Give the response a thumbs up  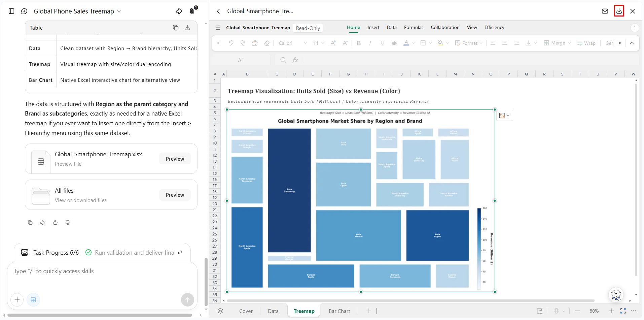[x=55, y=223]
